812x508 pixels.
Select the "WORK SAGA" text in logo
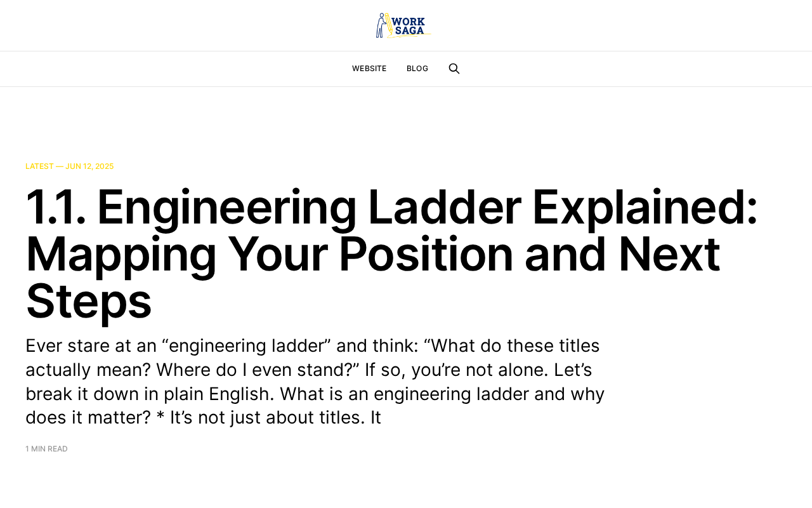[409, 26]
